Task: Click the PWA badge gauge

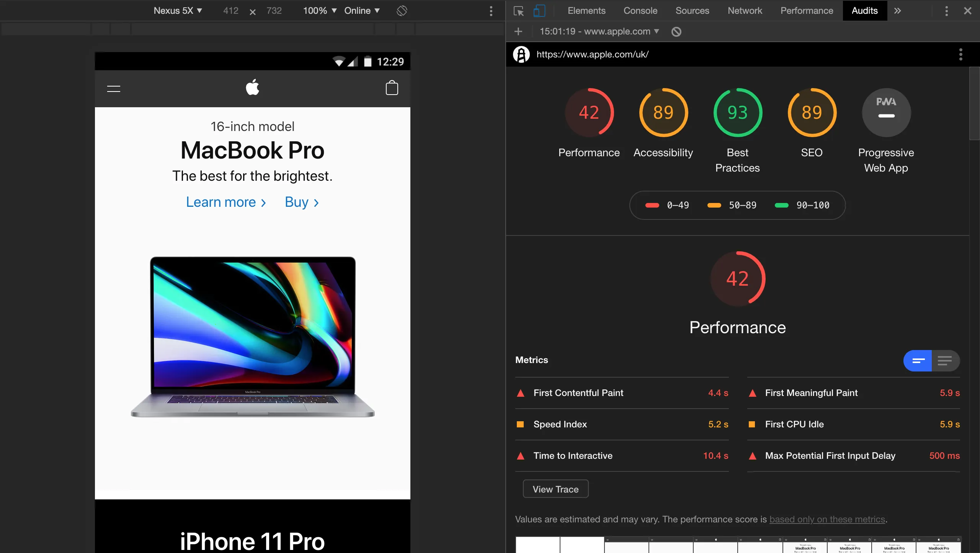Action: (886, 113)
